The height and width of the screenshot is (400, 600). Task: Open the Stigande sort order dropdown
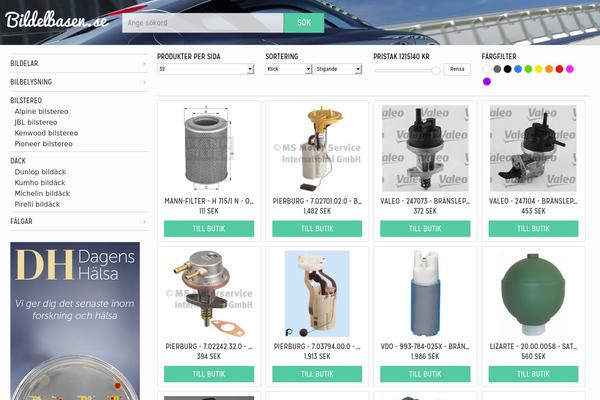(x=338, y=69)
